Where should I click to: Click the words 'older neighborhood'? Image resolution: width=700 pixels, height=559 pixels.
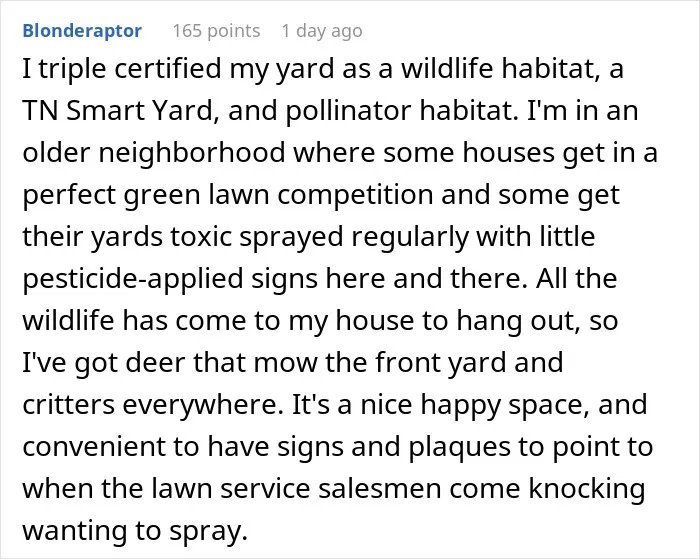tap(154, 152)
